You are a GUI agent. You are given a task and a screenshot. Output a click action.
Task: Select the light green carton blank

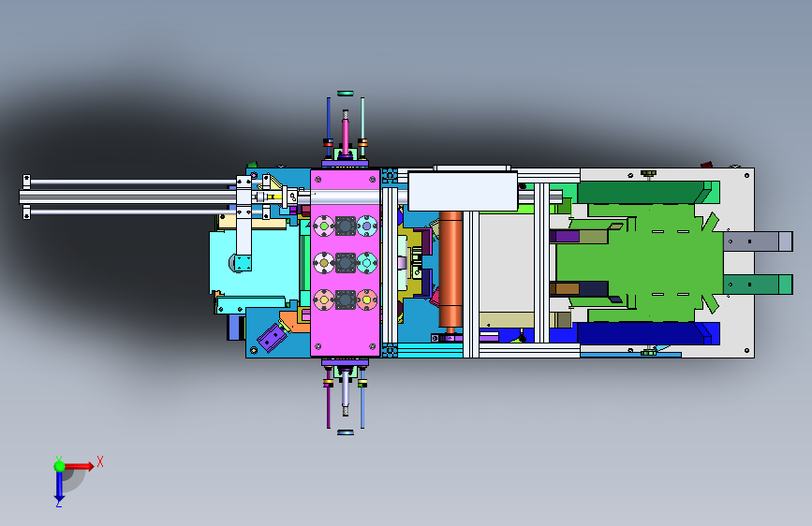(638, 263)
